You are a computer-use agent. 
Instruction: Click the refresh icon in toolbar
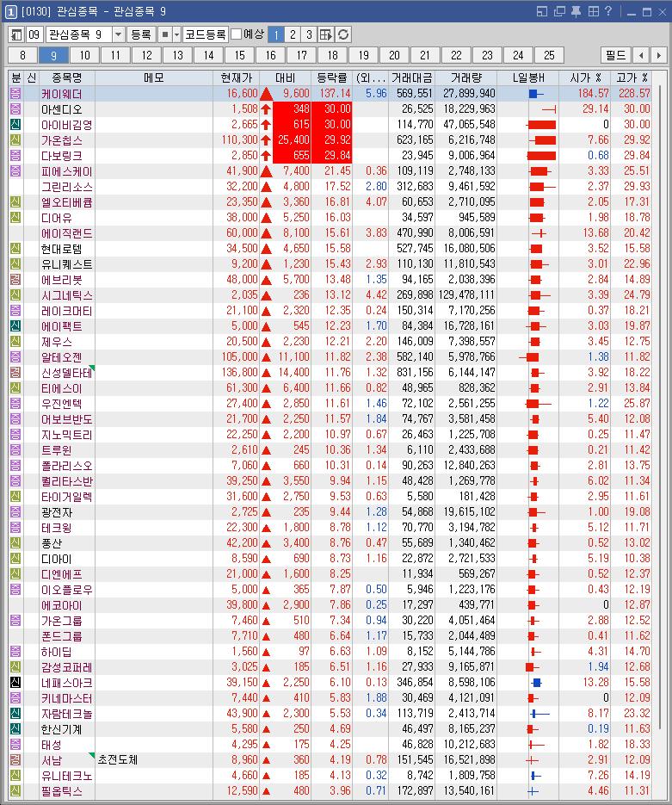click(x=343, y=34)
